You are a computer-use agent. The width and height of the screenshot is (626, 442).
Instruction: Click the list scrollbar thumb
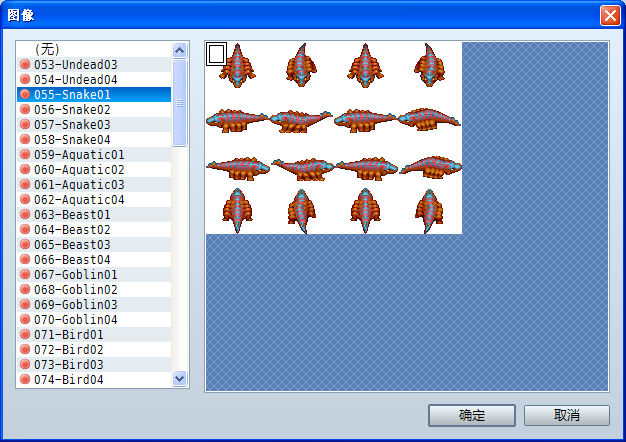point(180,103)
